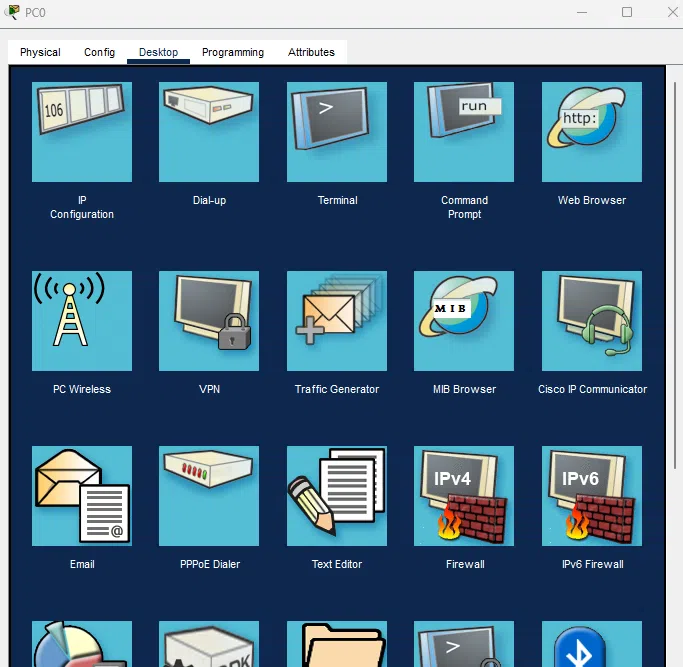
Task: Switch to the Physical tab
Action: [x=40, y=52]
